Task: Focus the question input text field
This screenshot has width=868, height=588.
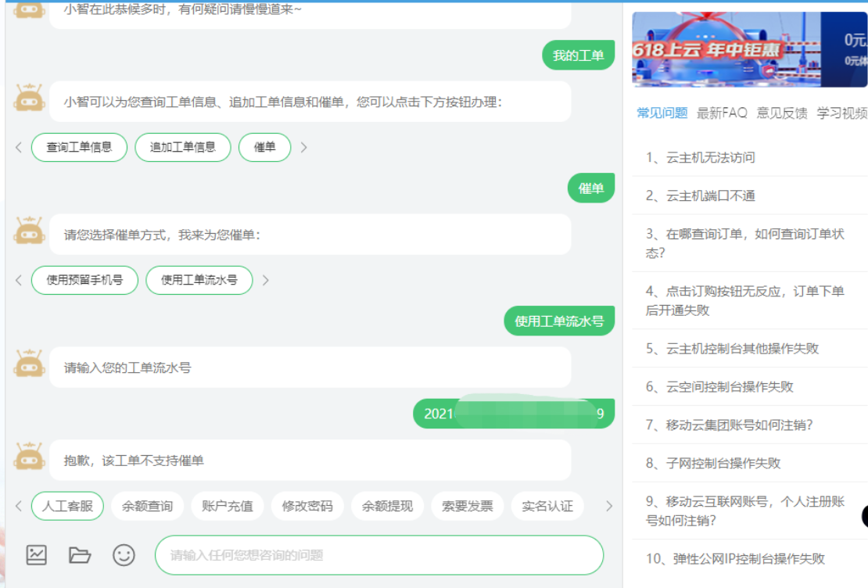Action: point(379,555)
